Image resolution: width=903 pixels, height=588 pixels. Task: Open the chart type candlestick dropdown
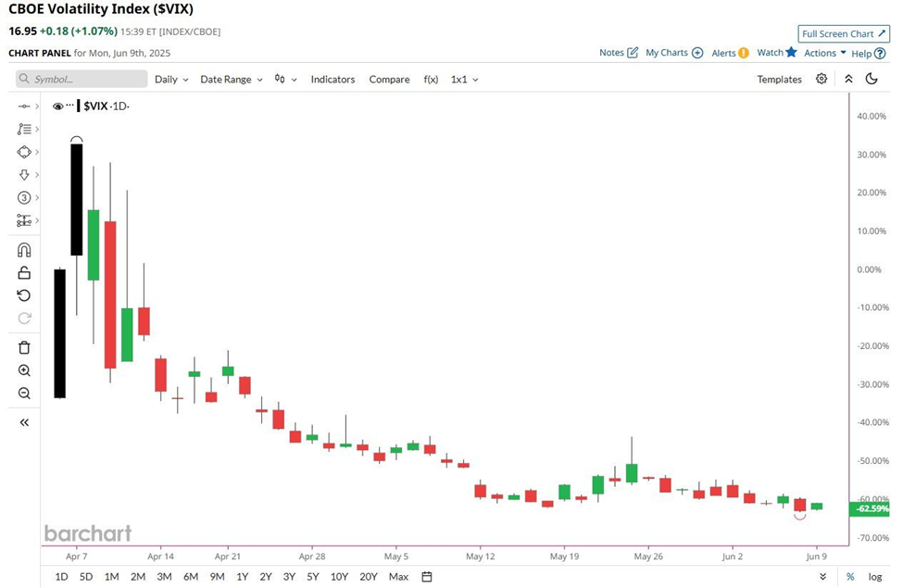[285, 79]
